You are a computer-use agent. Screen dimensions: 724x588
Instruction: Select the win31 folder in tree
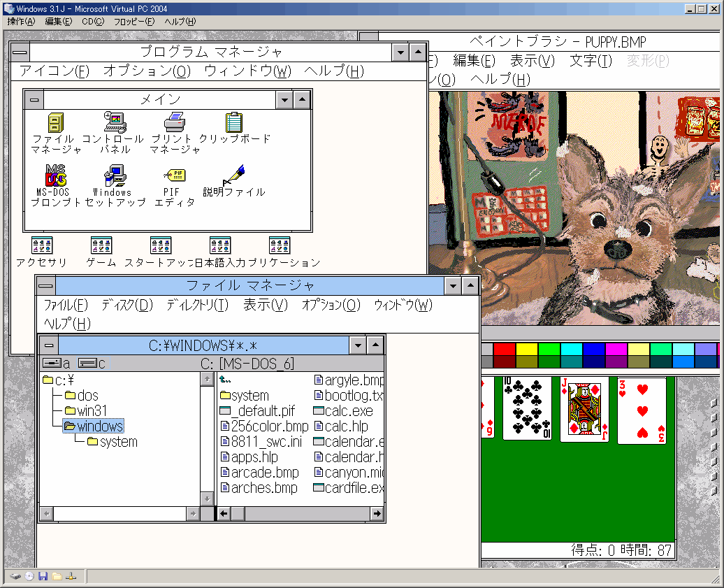(x=92, y=411)
